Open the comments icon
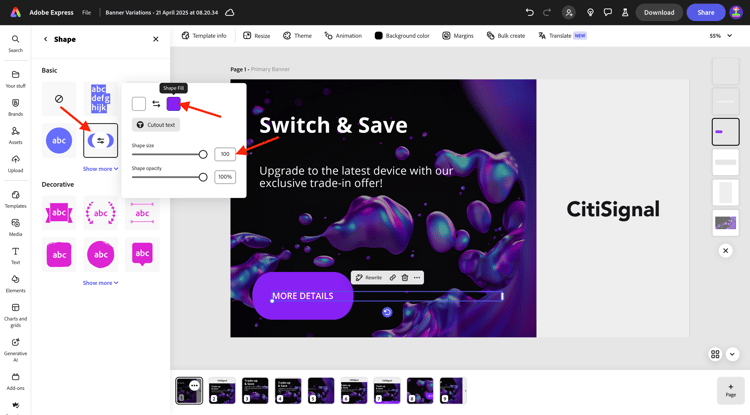 (607, 12)
